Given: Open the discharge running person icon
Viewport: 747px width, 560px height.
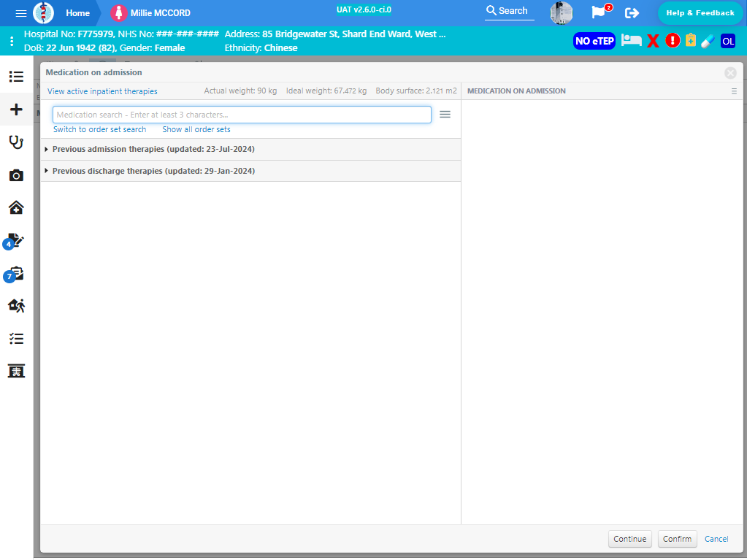Looking at the screenshot, I should [16, 306].
